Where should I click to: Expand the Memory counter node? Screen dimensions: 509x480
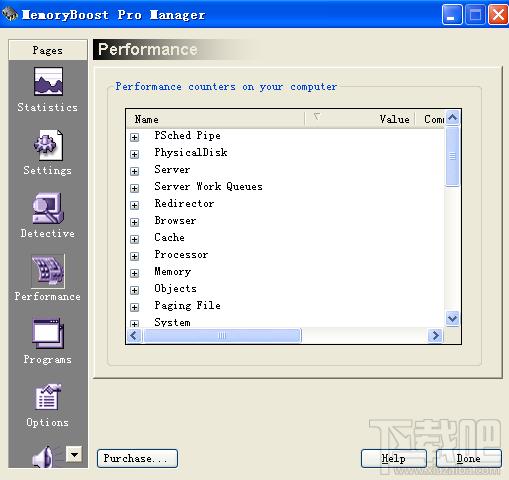[x=134, y=273]
